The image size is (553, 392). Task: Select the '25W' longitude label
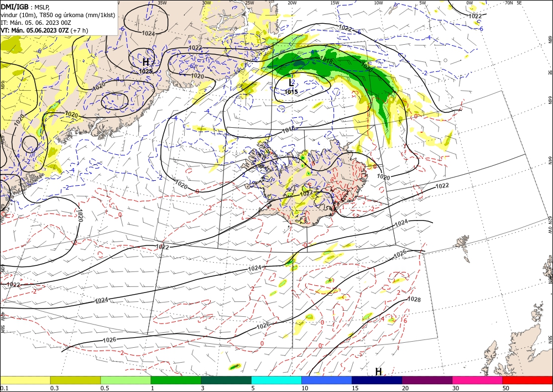pos(249,3)
